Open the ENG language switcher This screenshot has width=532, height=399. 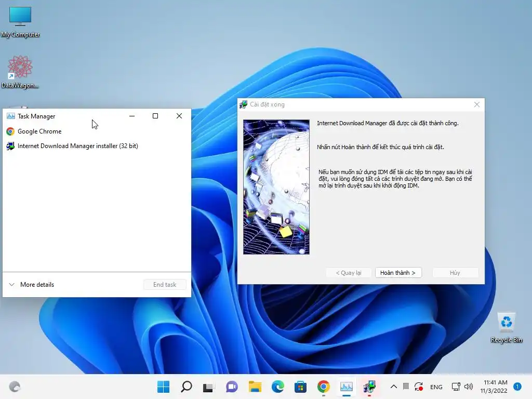pos(436,387)
